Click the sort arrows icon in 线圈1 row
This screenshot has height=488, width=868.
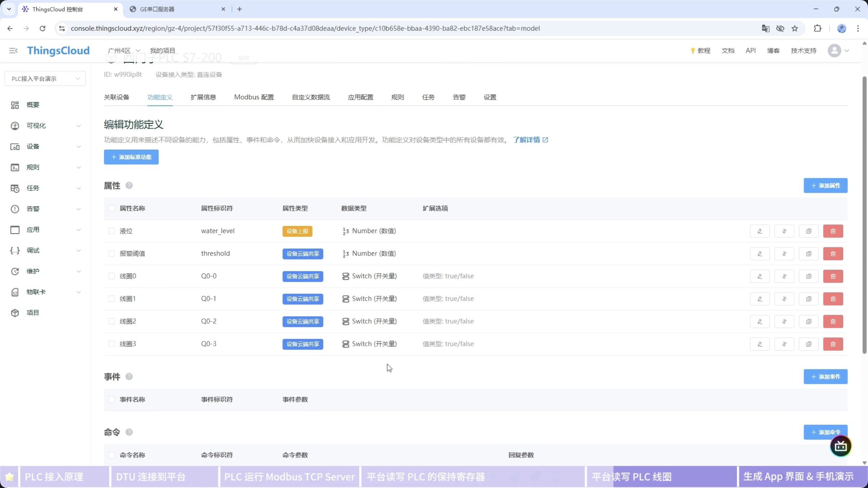[784, 299]
